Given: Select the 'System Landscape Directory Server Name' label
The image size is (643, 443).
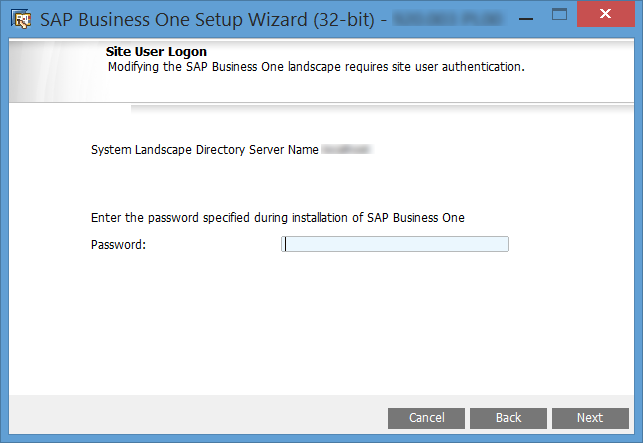Looking at the screenshot, I should [x=205, y=150].
